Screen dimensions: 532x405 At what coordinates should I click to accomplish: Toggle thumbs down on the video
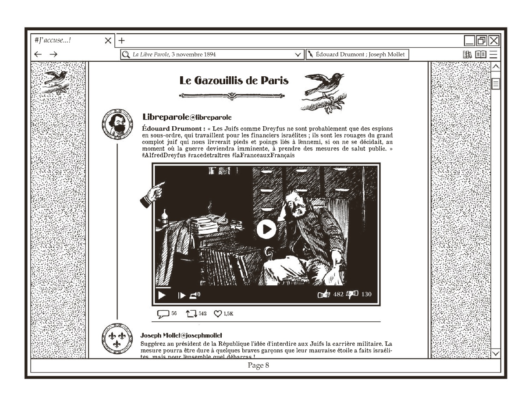coord(352,294)
